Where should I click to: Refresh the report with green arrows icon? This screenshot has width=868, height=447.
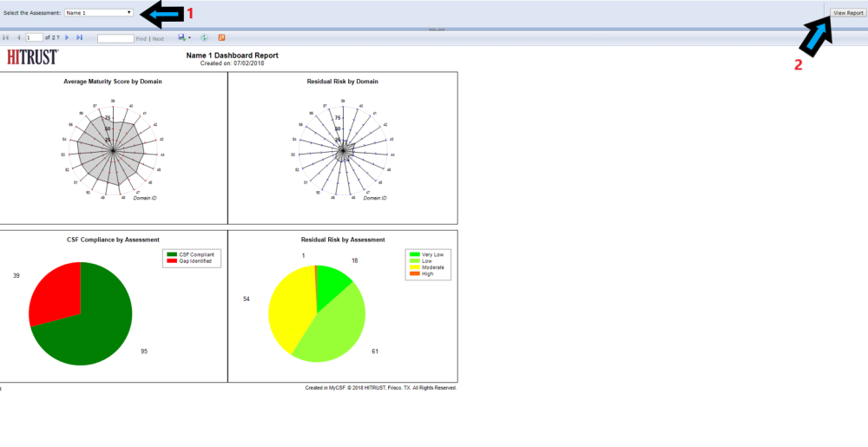204,37
